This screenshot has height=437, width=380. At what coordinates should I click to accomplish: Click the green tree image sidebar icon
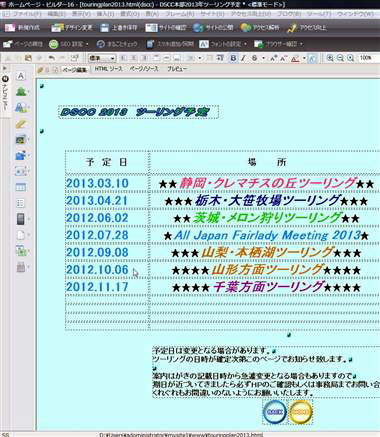coord(21,91)
